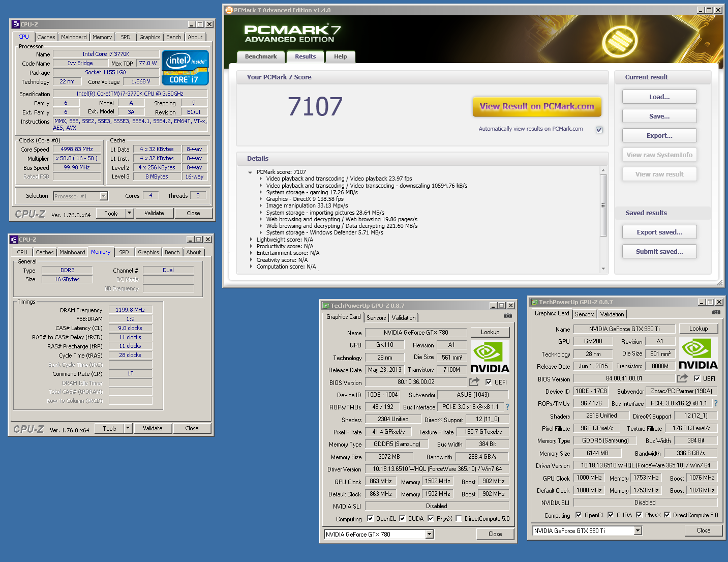
Task: Click the GTX 780 GPU-Z title bar icon
Action: coord(326,306)
